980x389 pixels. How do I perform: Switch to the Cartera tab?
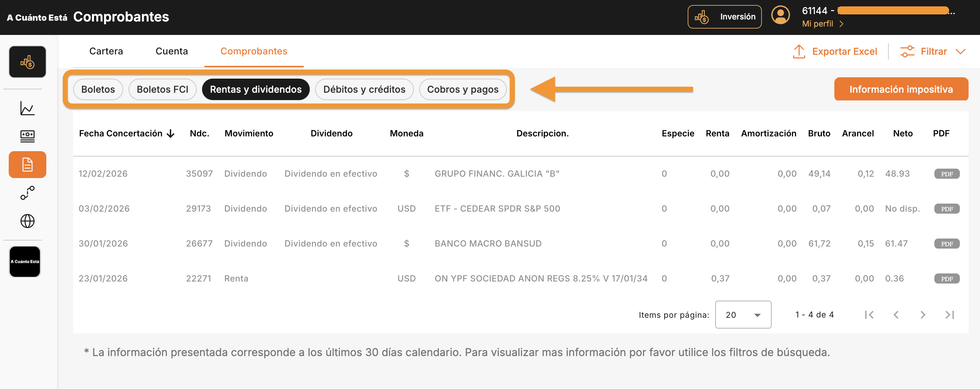coord(106,51)
